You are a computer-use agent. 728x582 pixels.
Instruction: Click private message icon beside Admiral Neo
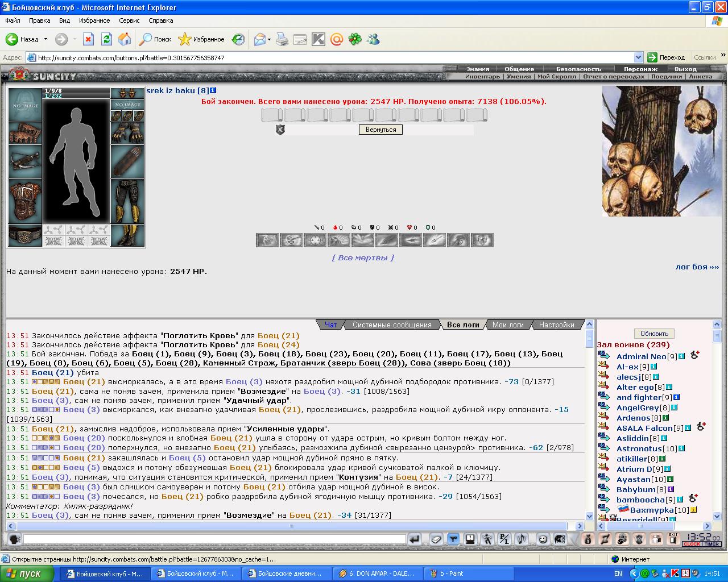(x=604, y=356)
